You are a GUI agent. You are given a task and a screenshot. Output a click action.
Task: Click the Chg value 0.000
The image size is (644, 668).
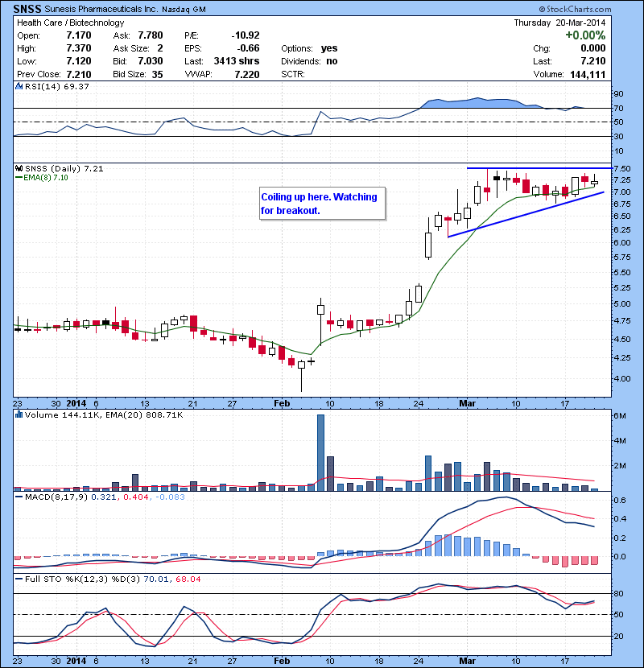click(x=592, y=48)
